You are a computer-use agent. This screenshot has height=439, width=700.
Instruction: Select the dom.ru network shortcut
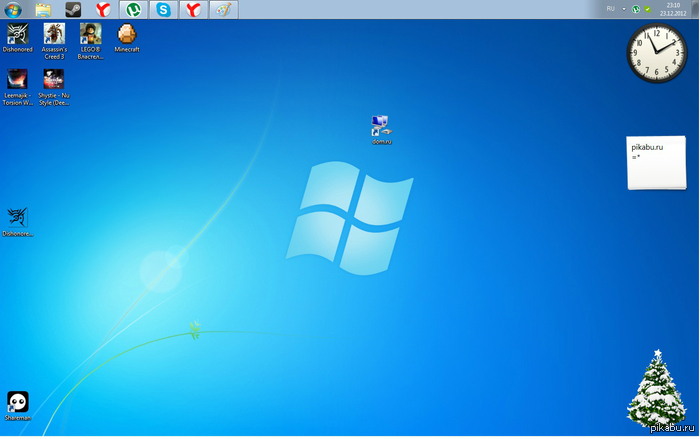coord(380,127)
